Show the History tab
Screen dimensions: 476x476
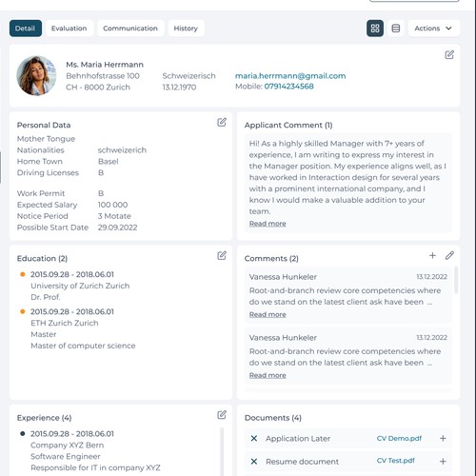click(186, 29)
